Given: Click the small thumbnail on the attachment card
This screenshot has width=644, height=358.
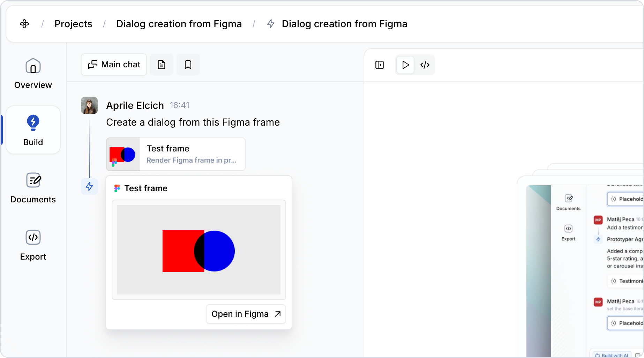Looking at the screenshot, I should 123,154.
